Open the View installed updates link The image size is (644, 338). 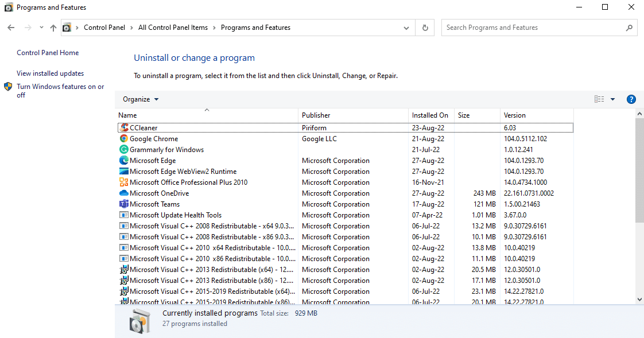point(50,73)
